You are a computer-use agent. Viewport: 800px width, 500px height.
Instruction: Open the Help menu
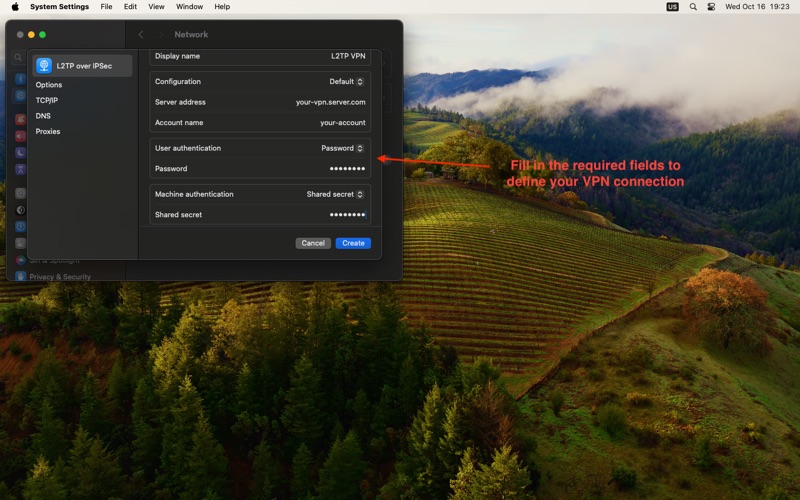point(222,7)
